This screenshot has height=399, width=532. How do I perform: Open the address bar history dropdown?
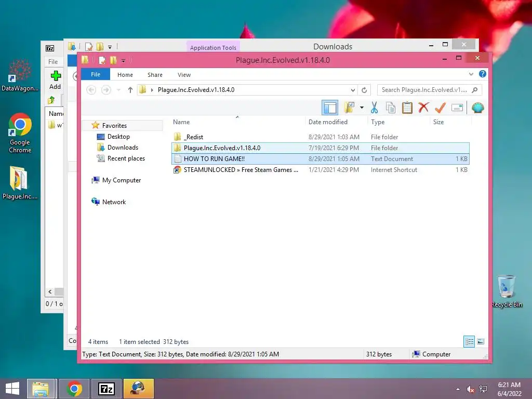tap(353, 90)
